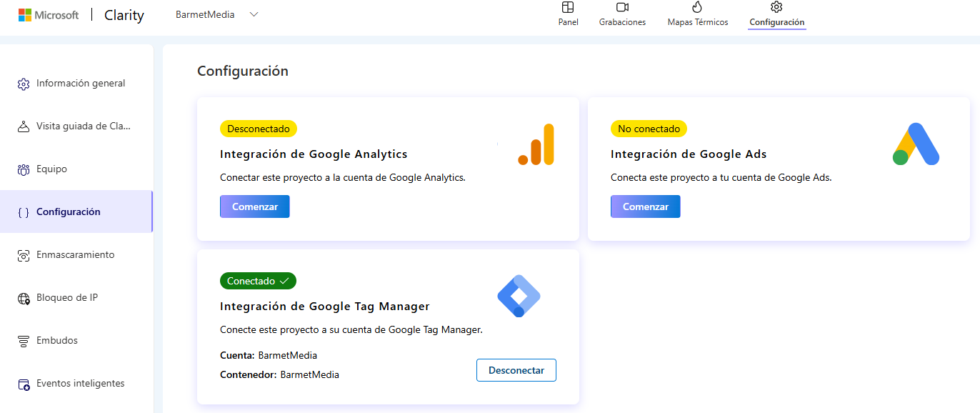The height and width of the screenshot is (413, 980).
Task: Click Comenzar under Google Analytics integration
Action: (x=255, y=206)
